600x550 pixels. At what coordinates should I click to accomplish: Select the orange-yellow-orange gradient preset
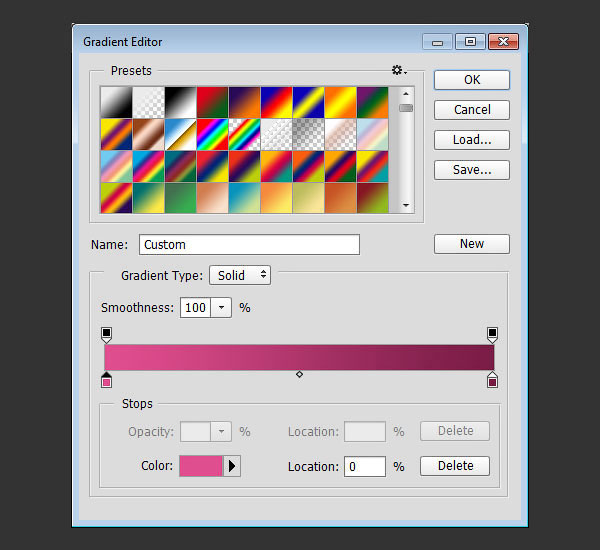click(x=341, y=102)
